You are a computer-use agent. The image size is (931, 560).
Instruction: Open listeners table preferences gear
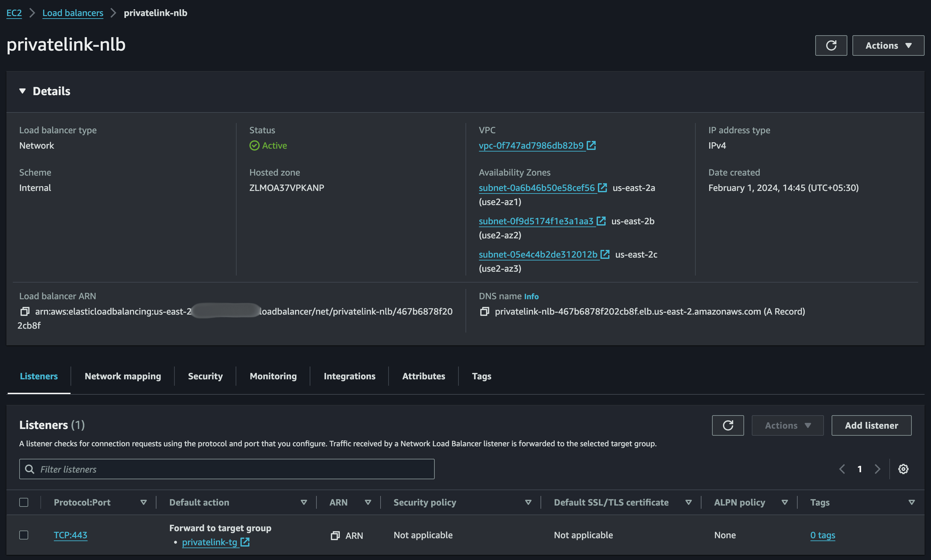point(903,469)
